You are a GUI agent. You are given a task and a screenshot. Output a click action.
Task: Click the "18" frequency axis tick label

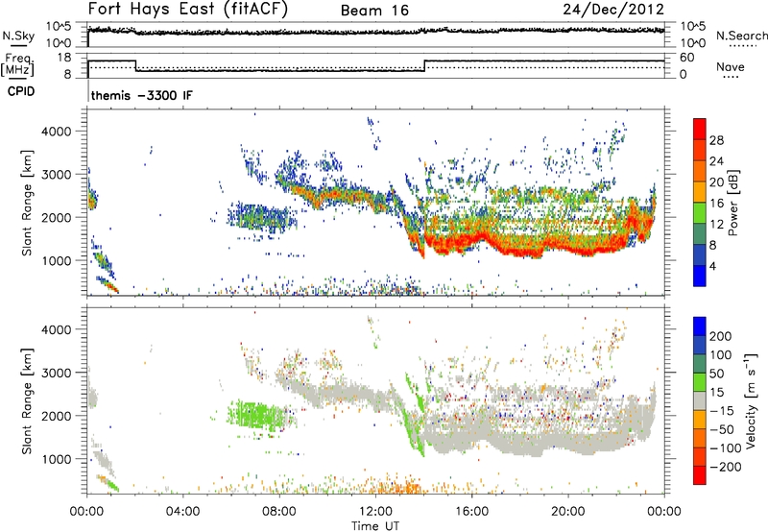[x=64, y=57]
